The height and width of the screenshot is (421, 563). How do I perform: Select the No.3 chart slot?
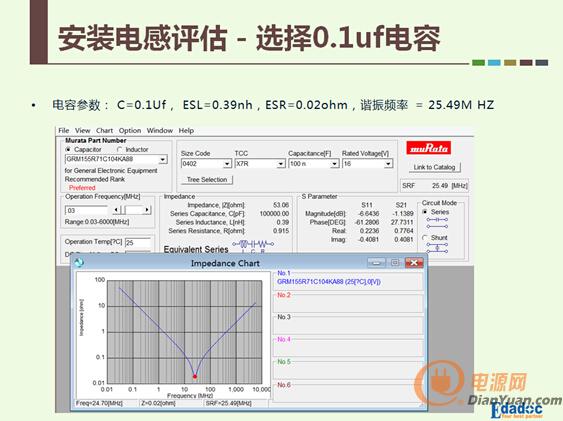pyautogui.click(x=348, y=326)
